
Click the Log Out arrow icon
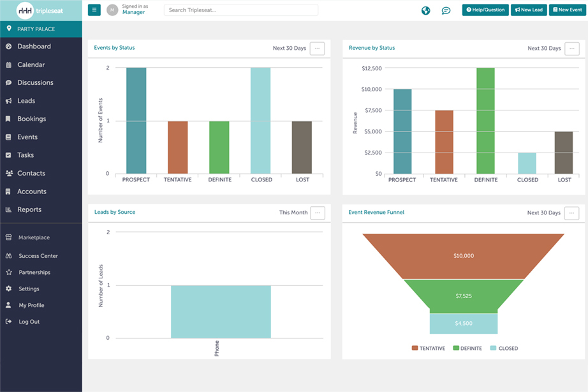[9, 322]
